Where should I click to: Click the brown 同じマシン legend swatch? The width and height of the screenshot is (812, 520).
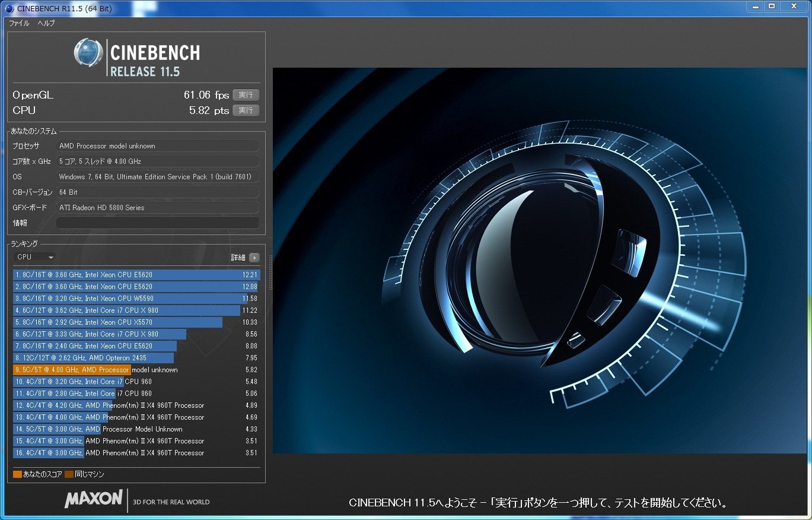coord(69,474)
